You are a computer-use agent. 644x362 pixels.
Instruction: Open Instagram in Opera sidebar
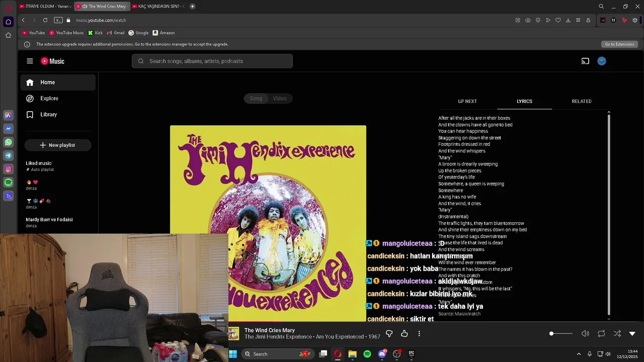click(x=8, y=169)
